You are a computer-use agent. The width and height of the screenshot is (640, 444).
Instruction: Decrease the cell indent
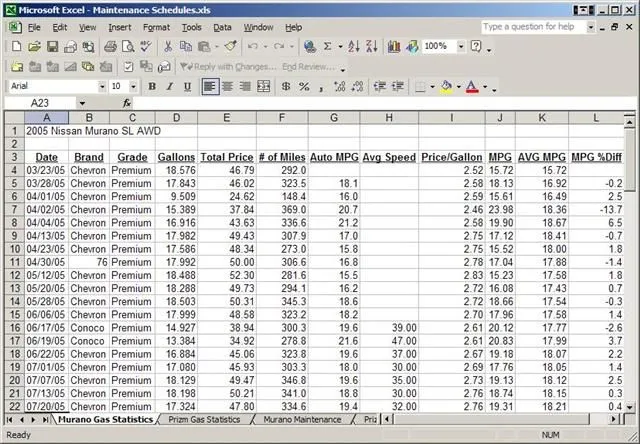380,87
